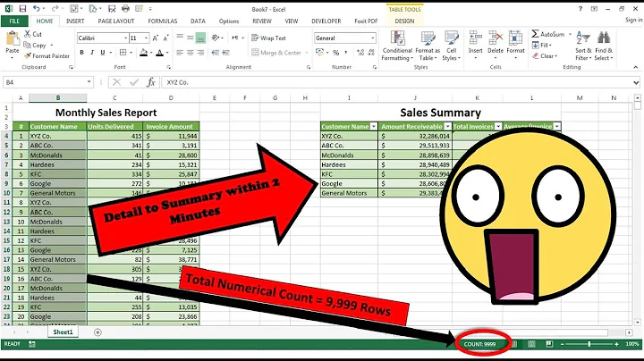Click the Name Box showing B4
Screen dimensions: 644x361
47,82
